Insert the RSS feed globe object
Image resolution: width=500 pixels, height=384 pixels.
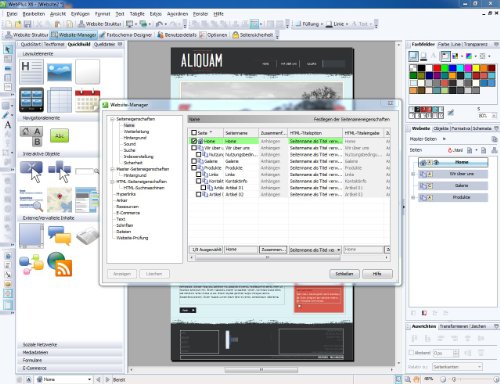tap(59, 264)
